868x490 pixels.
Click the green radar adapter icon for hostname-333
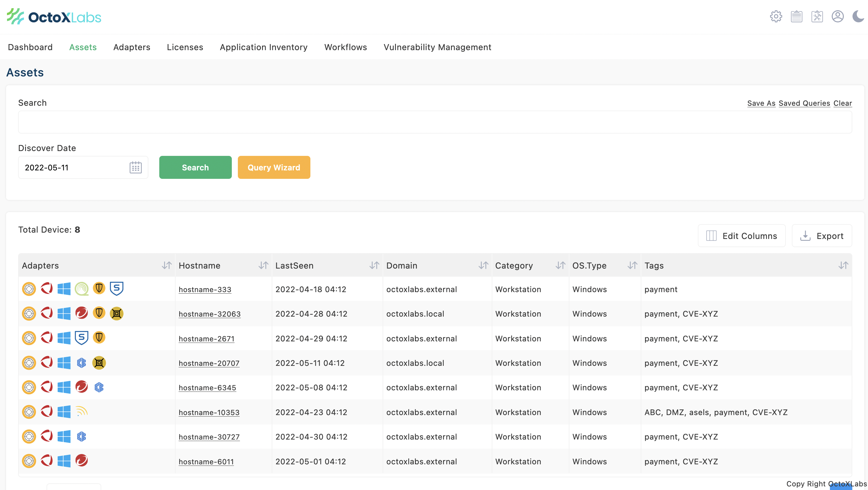pos(82,289)
